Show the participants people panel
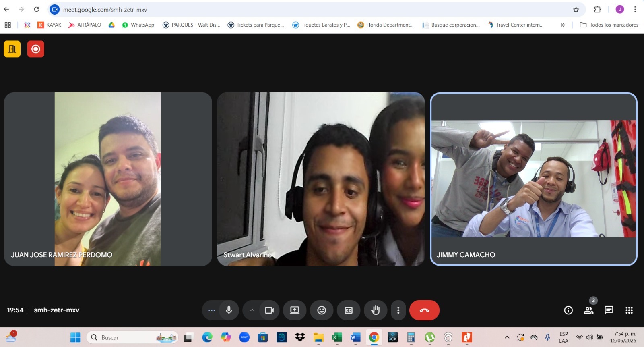644x347 pixels. [588, 310]
